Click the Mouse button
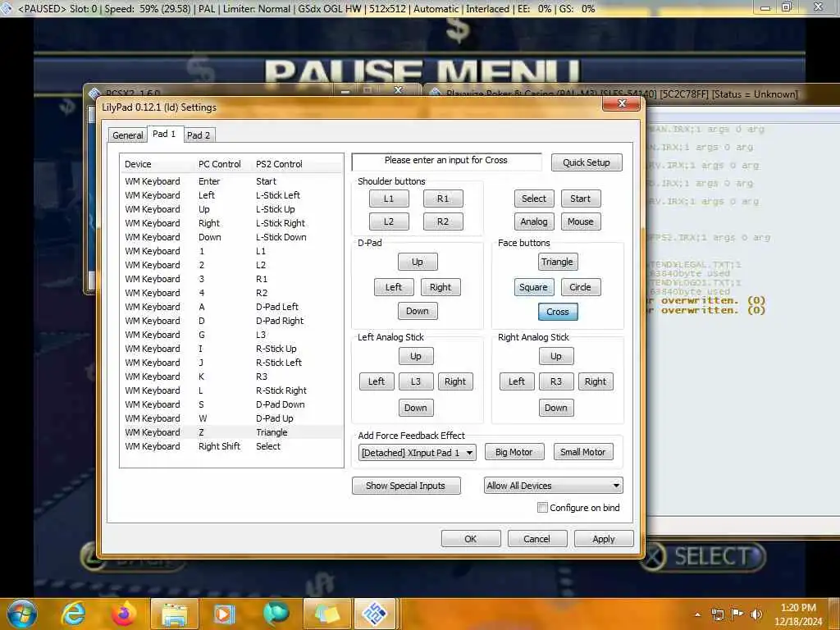Viewport: 840px width, 630px height. click(x=581, y=221)
